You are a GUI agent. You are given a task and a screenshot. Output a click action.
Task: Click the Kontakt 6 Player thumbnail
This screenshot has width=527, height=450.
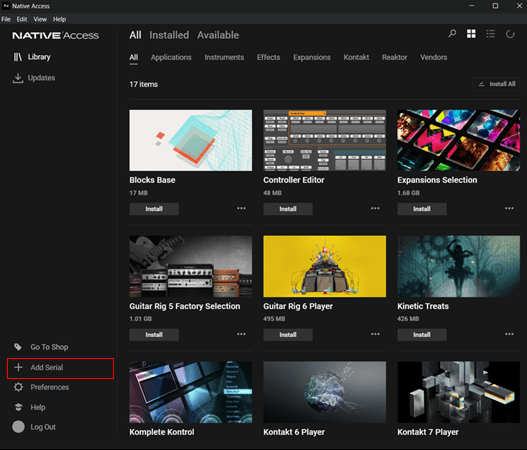pos(325,392)
